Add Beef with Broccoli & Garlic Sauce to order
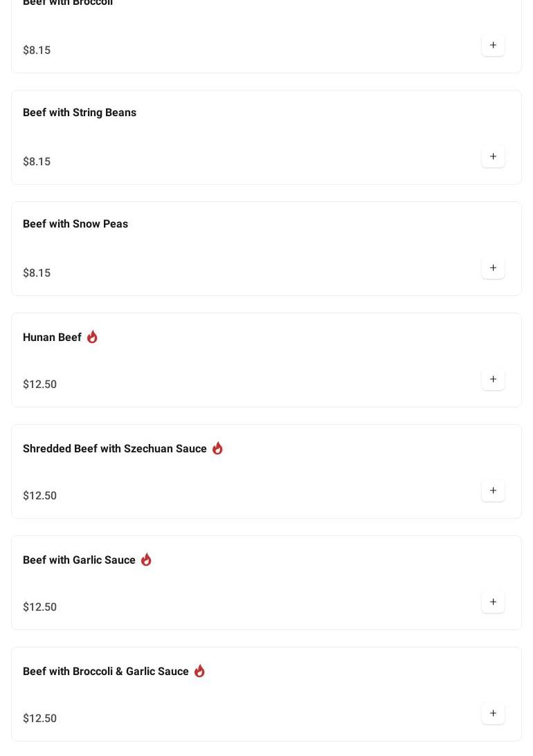Viewport: 533px width, 756px height. (x=493, y=714)
